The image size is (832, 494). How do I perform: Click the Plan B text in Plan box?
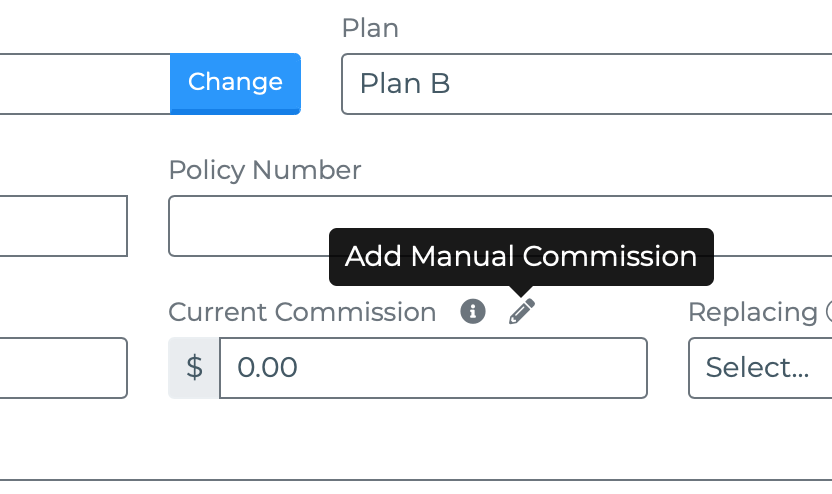(405, 83)
